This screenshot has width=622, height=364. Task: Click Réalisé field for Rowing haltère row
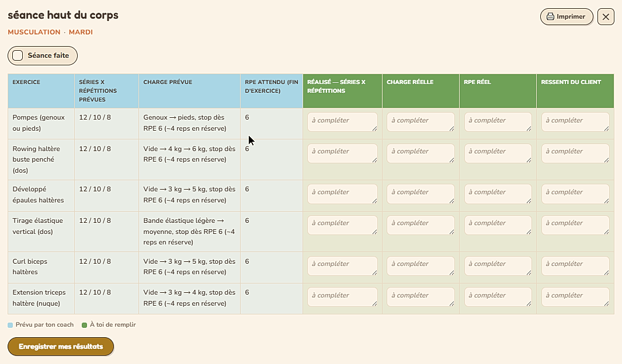tap(342, 153)
